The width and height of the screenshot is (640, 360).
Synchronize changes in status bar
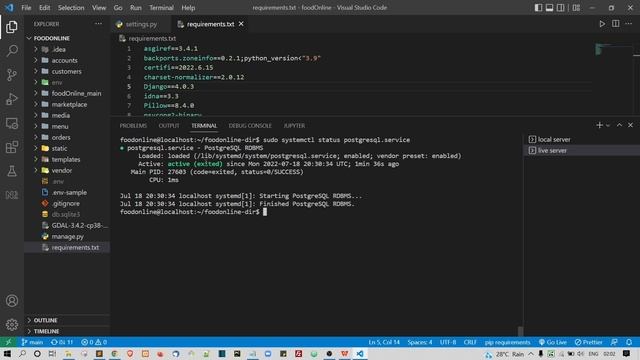pyautogui.click(x=62, y=342)
